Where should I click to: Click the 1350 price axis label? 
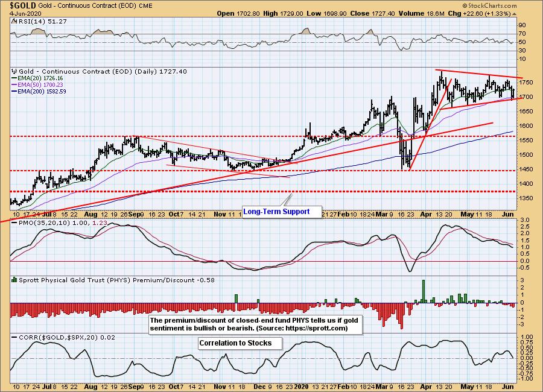tap(526, 198)
